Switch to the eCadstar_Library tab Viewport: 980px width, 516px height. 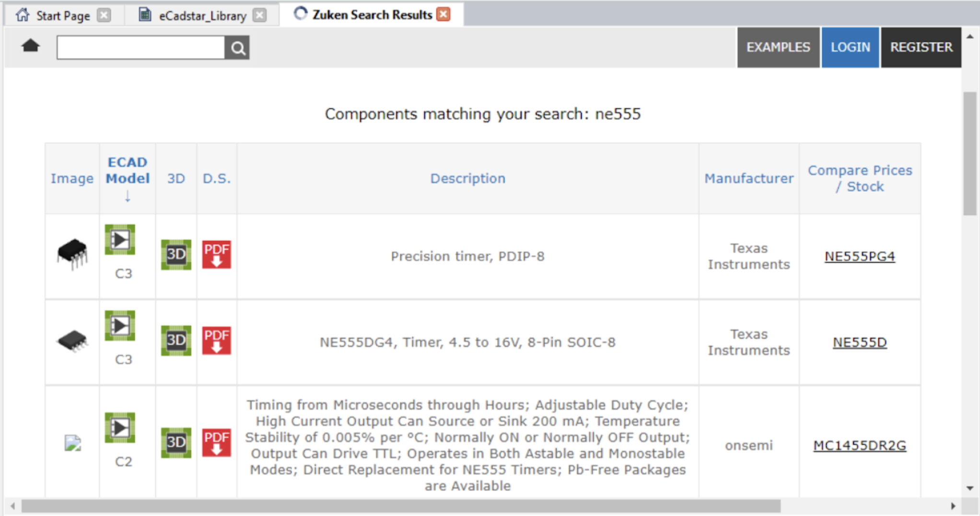[x=202, y=16]
